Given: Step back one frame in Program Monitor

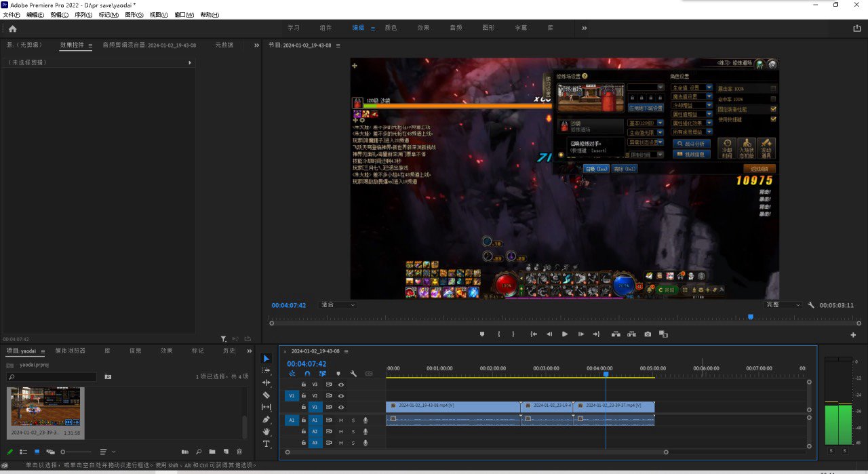Looking at the screenshot, I should [549, 334].
